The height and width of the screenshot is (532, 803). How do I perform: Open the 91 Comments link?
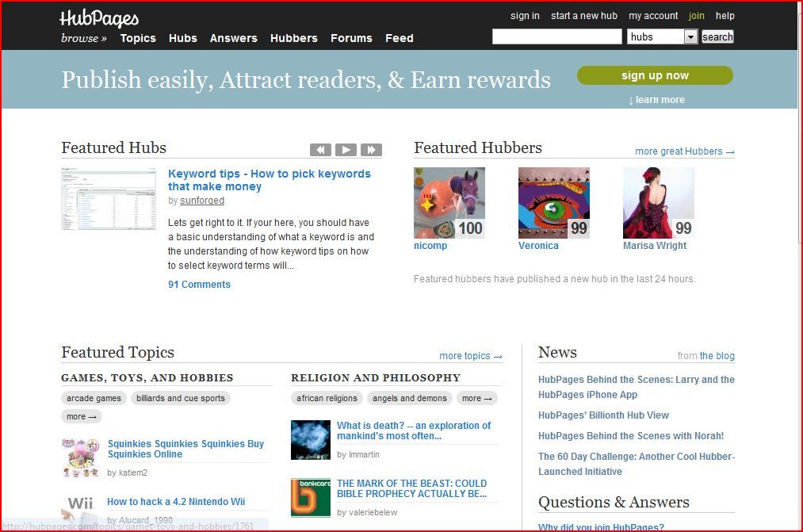point(199,285)
